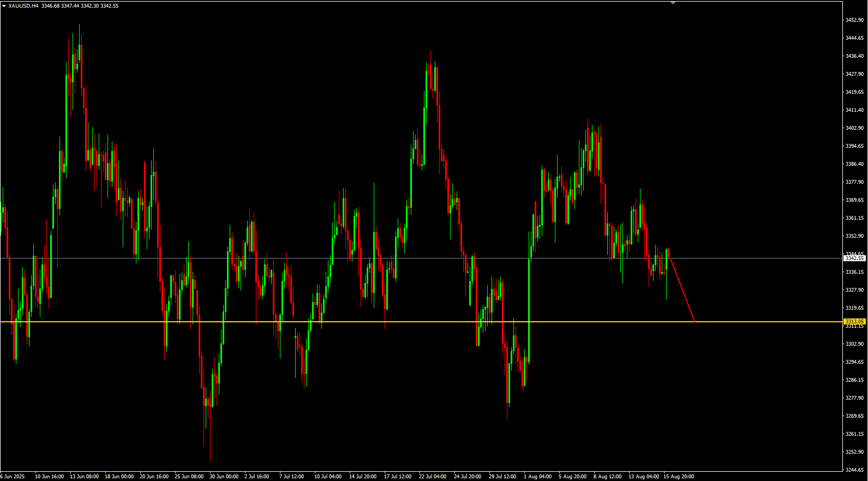Click 3286.15 on the price scale
Image resolution: width=868 pixels, height=481 pixels.
854,380
